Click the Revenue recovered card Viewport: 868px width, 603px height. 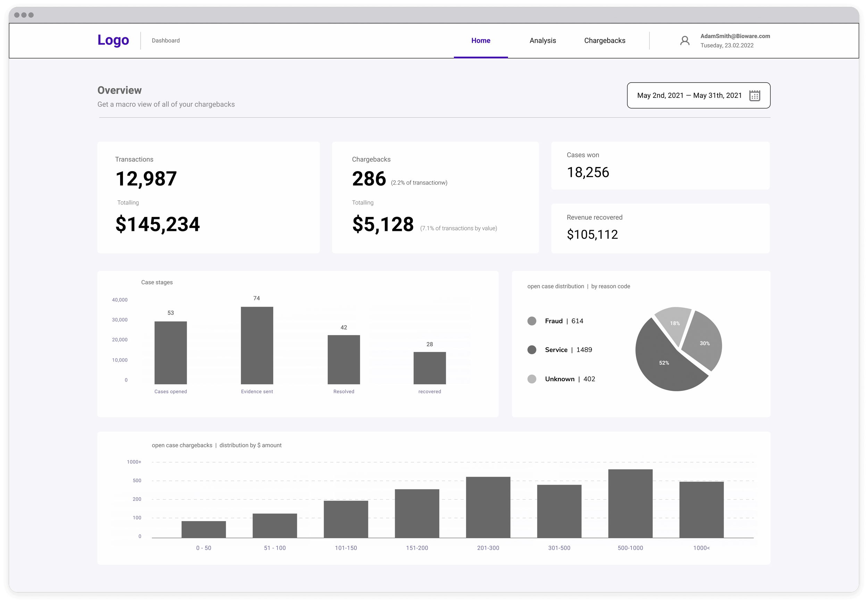point(660,228)
